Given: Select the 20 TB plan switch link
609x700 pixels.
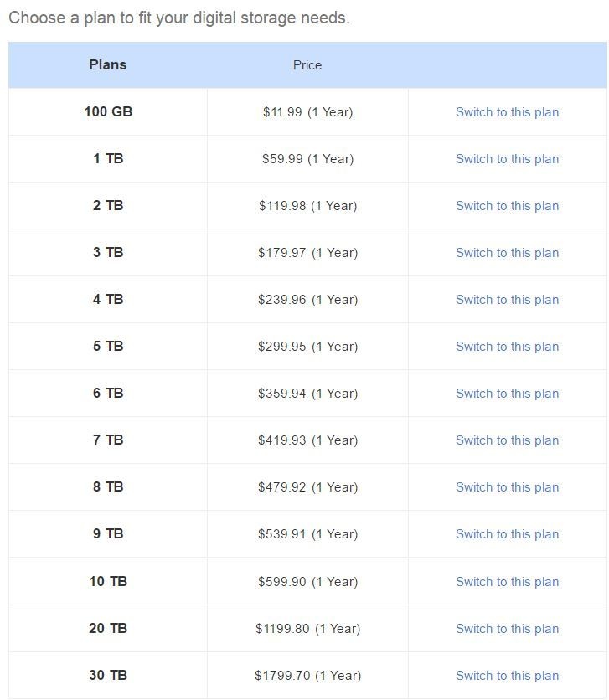Looking at the screenshot, I should point(507,629).
